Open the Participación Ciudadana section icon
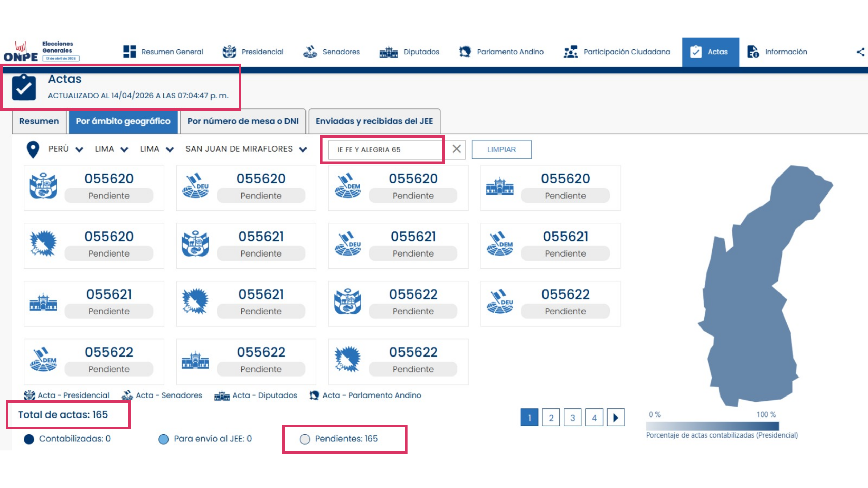This screenshot has width=868, height=488. [x=571, y=52]
